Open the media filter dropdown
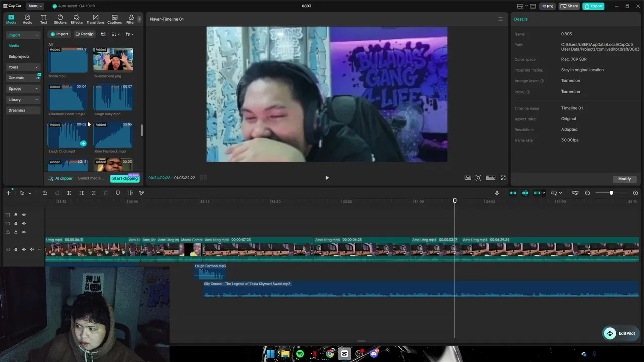The image size is (644, 362). click(129, 34)
